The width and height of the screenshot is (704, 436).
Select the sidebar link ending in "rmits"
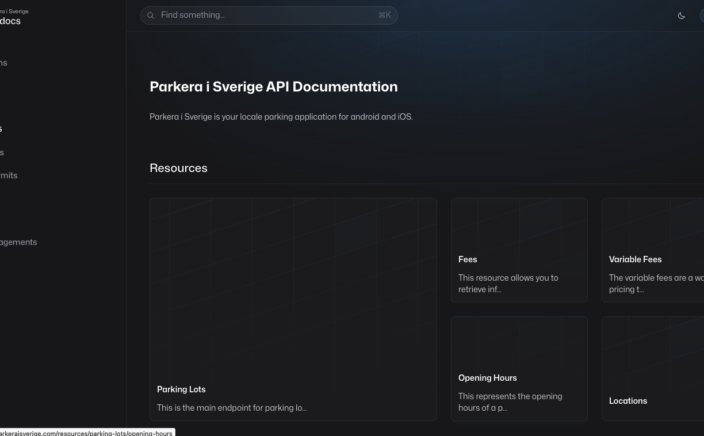click(9, 175)
